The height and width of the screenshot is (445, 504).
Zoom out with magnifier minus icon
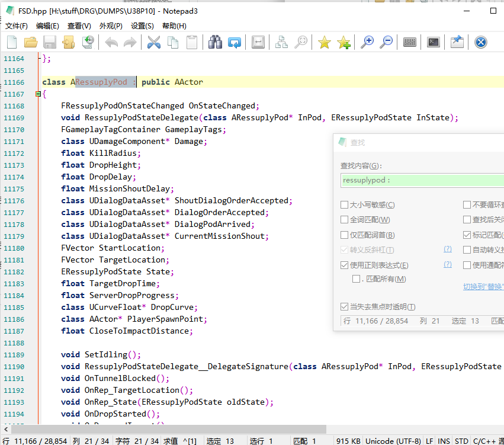386,42
